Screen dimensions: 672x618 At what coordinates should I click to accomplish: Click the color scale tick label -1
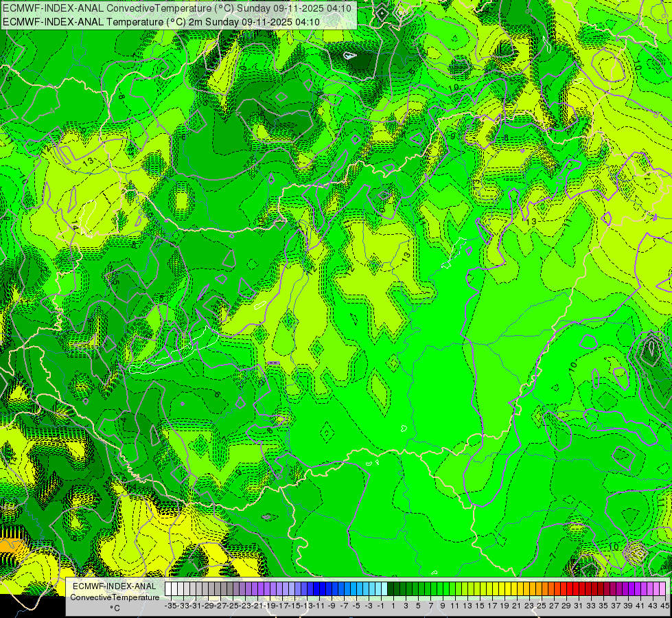[x=382, y=606]
